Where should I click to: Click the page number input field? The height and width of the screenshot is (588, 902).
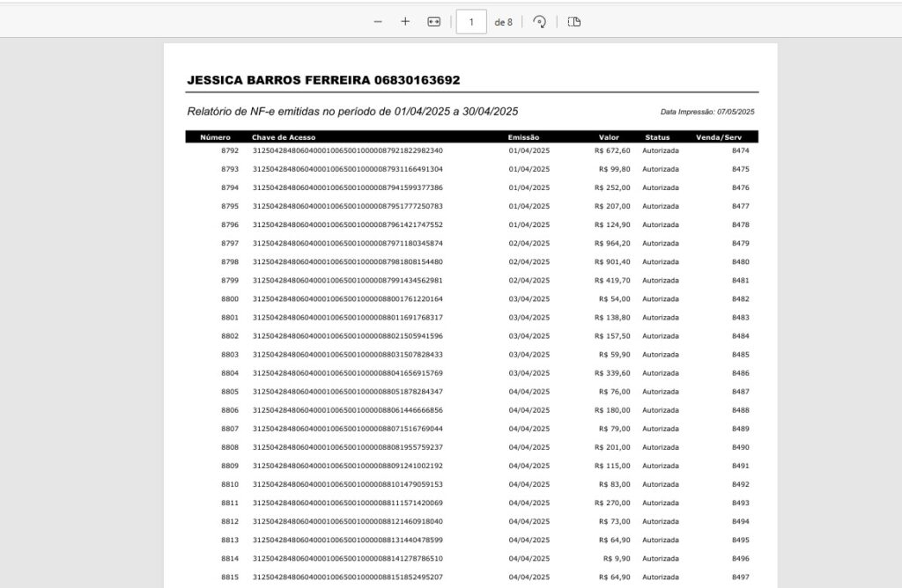click(x=471, y=22)
